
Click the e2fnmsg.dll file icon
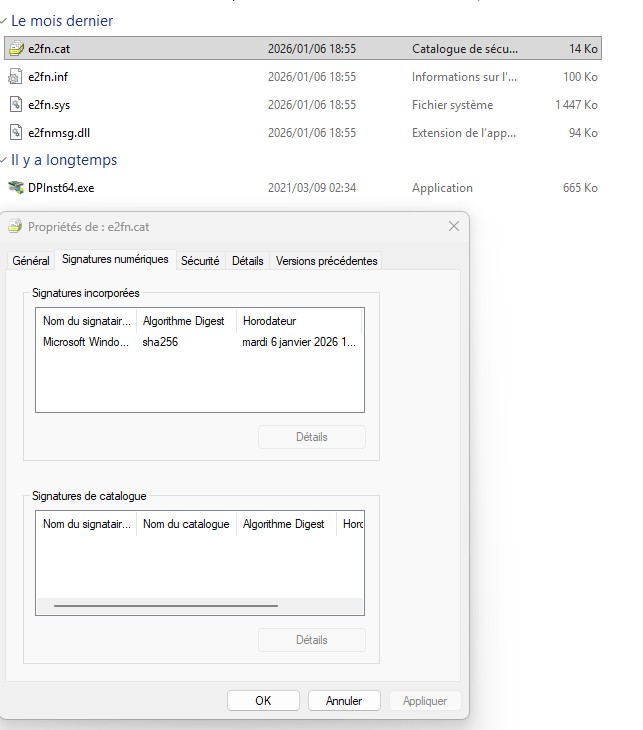point(16,133)
